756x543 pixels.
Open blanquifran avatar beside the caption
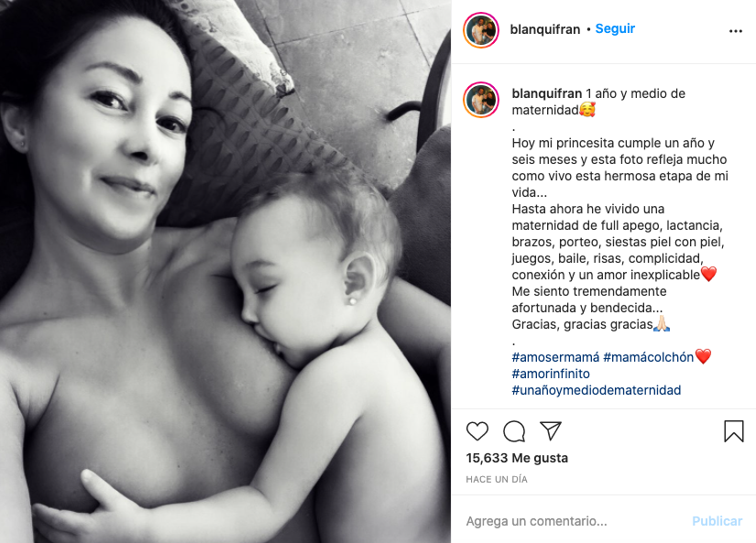coord(481,100)
